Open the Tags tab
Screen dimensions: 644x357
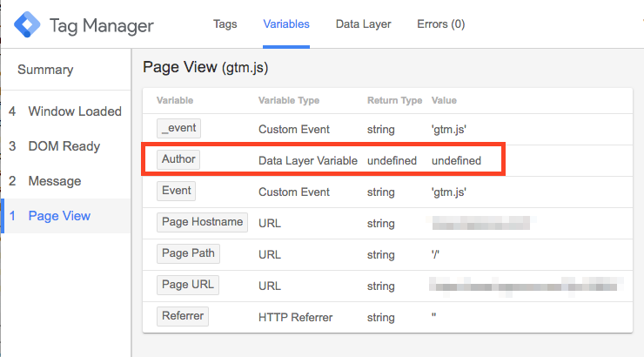pos(225,24)
